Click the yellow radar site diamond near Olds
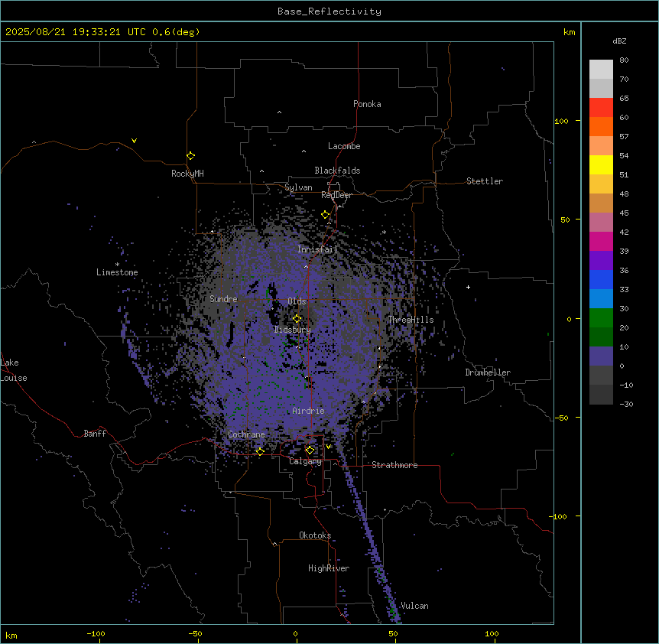 pyautogui.click(x=297, y=318)
